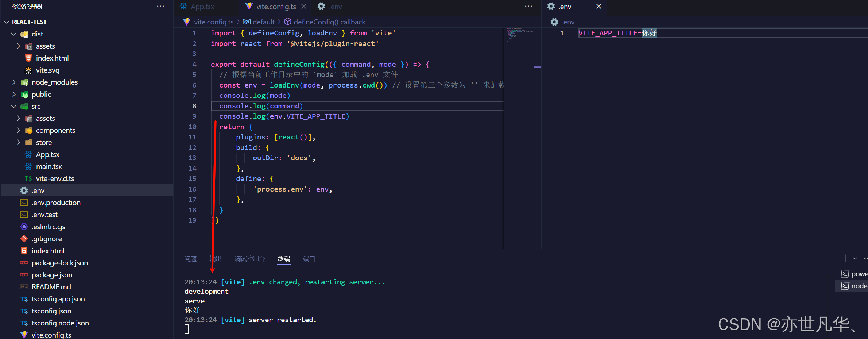The width and height of the screenshot is (868, 339).
Task: Open .env.test file
Action: coord(44,215)
